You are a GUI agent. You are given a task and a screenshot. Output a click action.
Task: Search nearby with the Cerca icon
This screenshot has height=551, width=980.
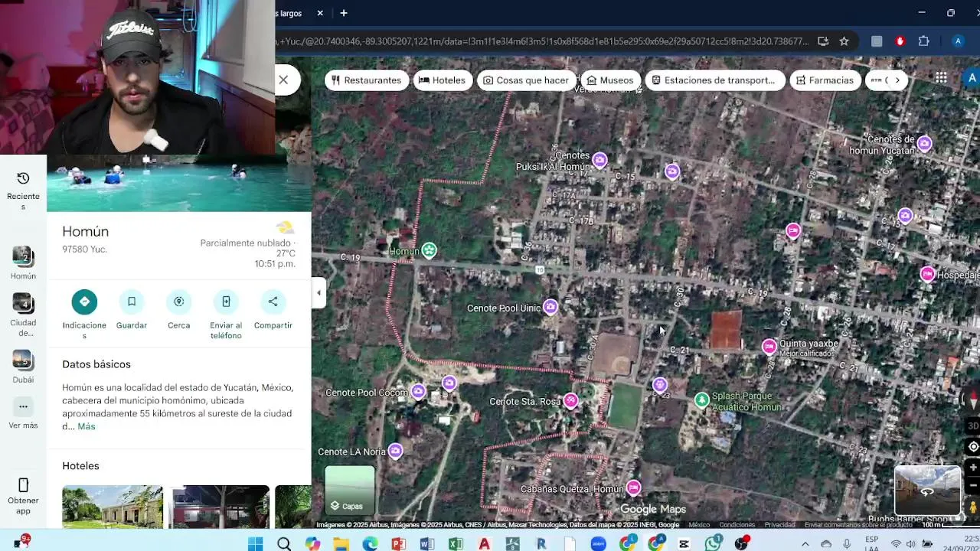(x=178, y=302)
